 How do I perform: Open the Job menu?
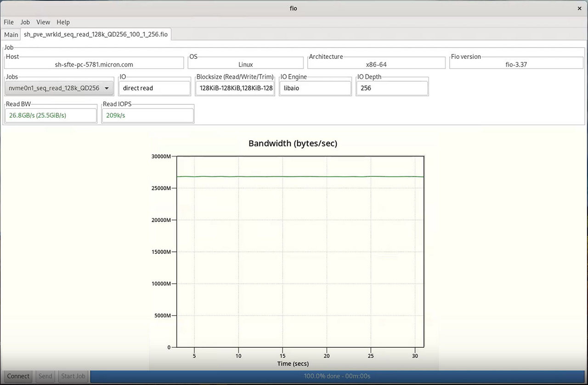coord(25,22)
